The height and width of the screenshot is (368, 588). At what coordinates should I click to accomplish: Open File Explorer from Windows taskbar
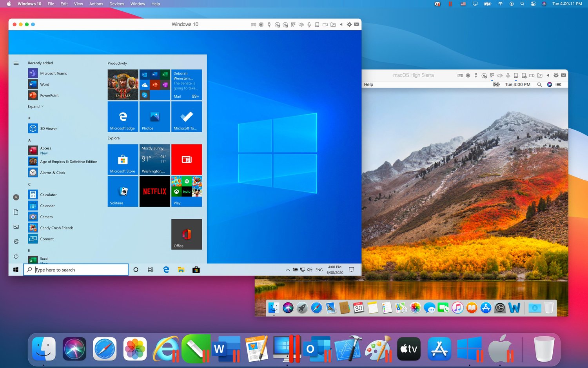181,270
